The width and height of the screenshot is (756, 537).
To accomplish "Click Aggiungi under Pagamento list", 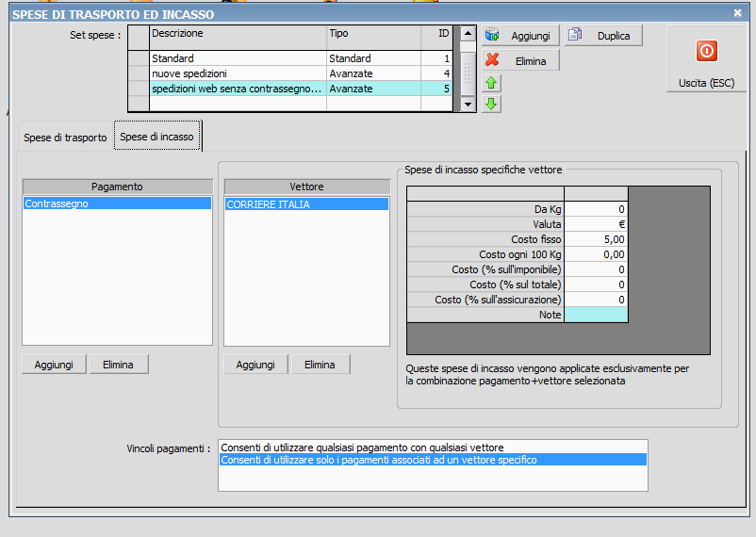I will [x=54, y=365].
